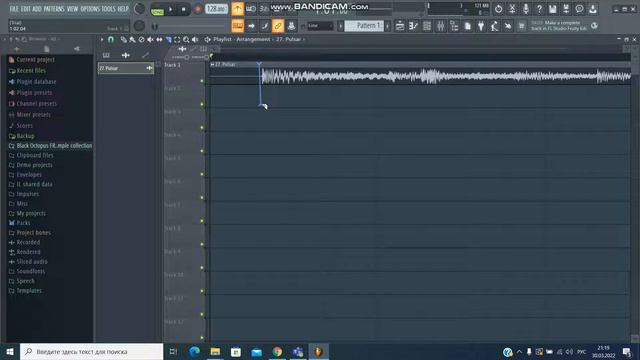Select the playlist Paint brush tool
The width and height of the screenshot is (640, 360).
(x=132, y=40)
